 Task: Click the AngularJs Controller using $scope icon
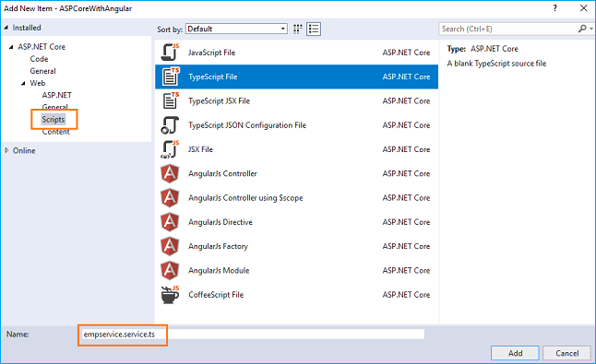tap(170, 198)
